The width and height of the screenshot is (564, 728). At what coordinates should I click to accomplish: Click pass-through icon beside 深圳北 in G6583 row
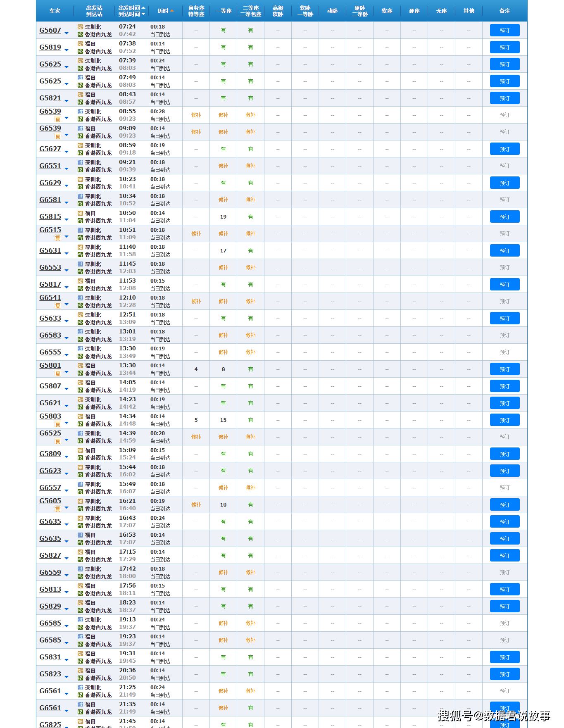pyautogui.click(x=81, y=332)
